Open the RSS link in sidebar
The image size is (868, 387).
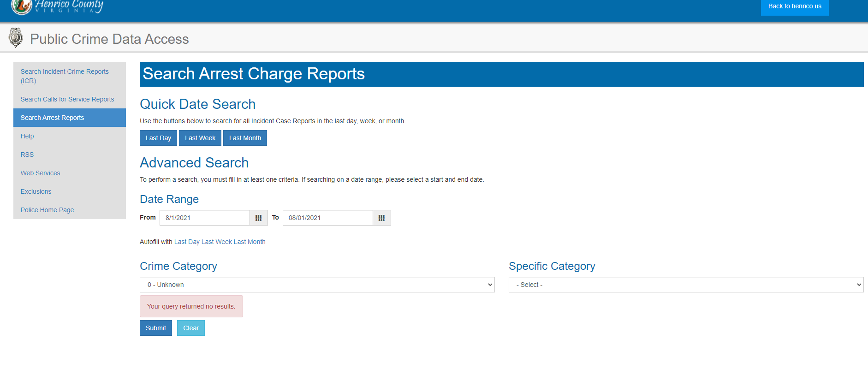[70, 155]
